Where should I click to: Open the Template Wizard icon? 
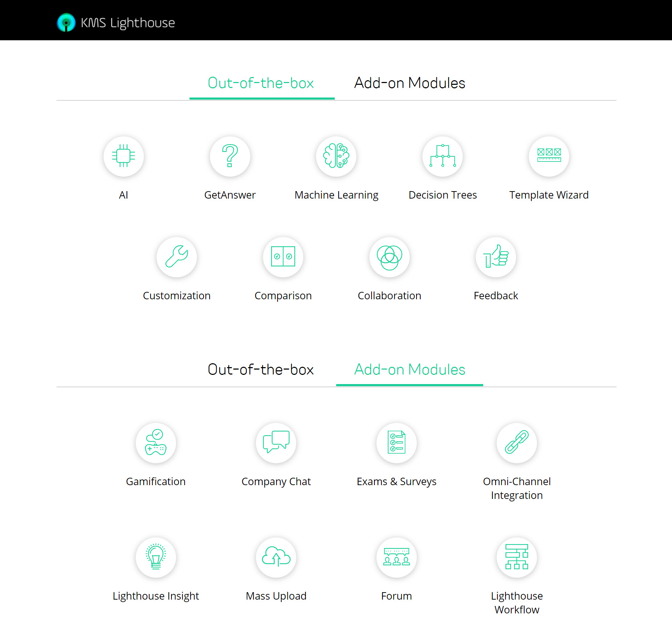(x=549, y=156)
